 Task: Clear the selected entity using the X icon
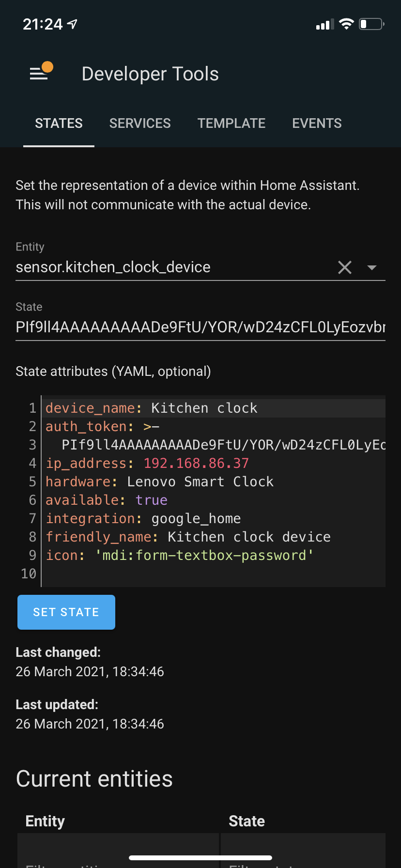click(x=344, y=267)
